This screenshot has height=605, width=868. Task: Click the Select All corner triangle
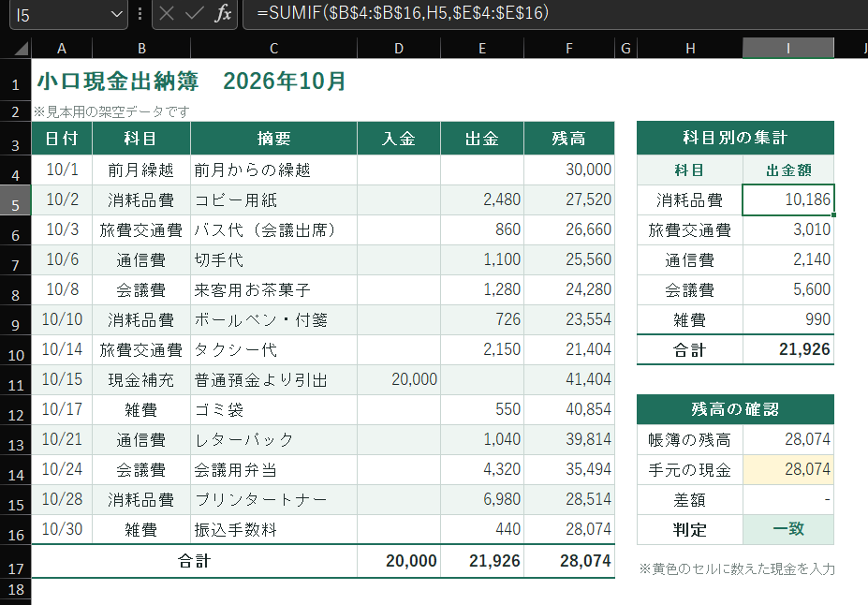click(x=21, y=49)
